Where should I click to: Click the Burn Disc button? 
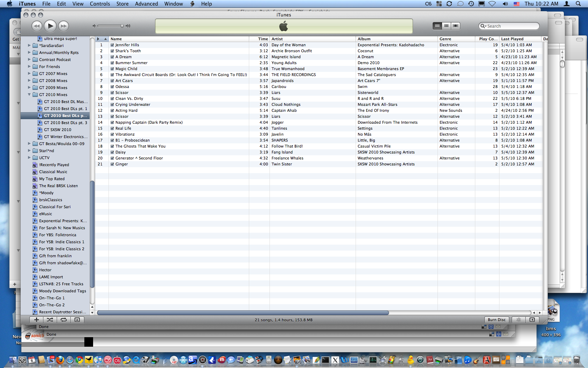click(x=496, y=320)
